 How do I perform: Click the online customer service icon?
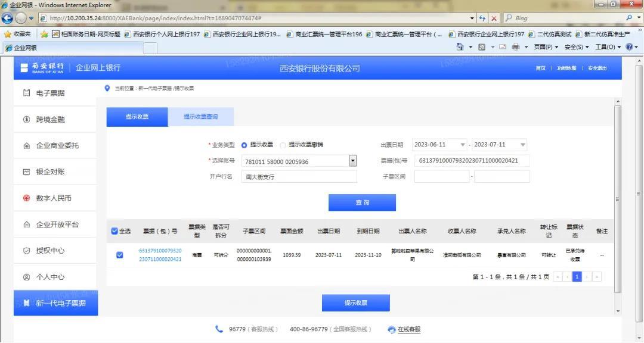pos(391,329)
